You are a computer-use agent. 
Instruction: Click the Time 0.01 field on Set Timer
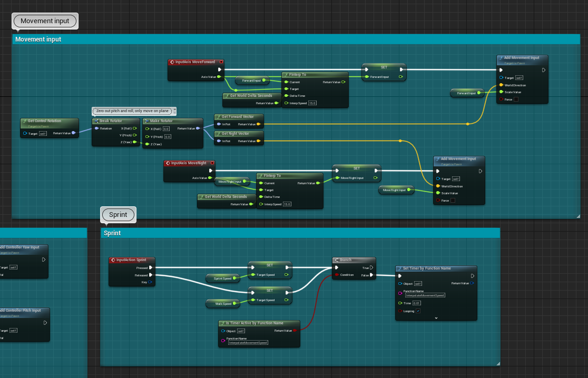[x=417, y=303]
